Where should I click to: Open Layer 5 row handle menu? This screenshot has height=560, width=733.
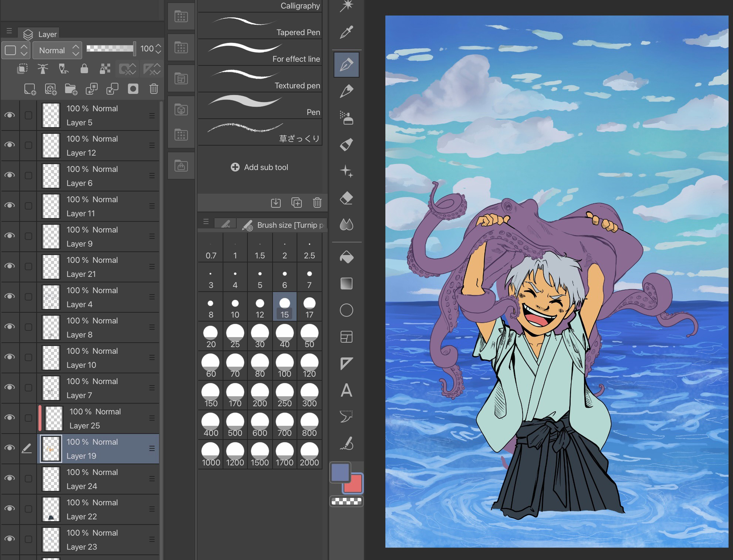(152, 116)
